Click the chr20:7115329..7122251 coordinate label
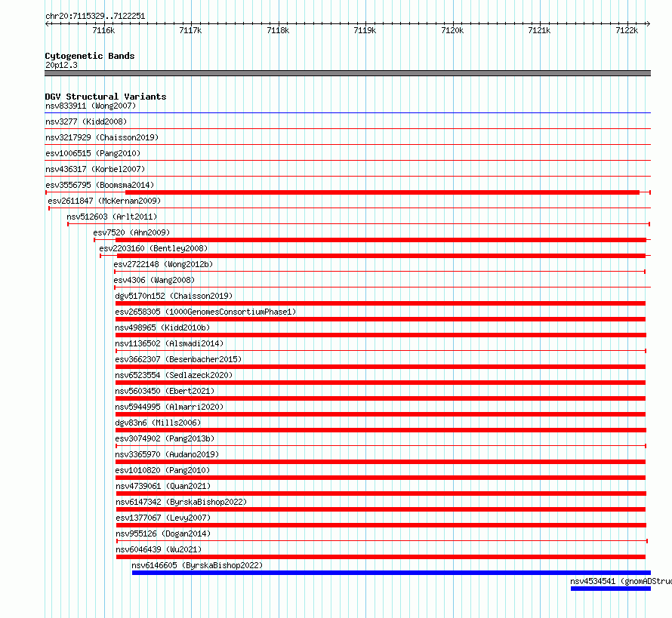Image resolution: width=672 pixels, height=618 pixels. pos(95,17)
